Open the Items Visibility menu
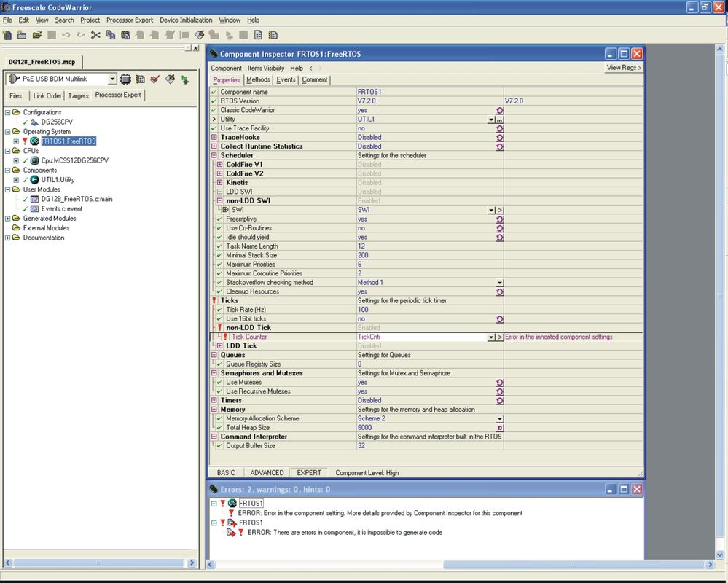728x583 pixels. click(x=265, y=68)
